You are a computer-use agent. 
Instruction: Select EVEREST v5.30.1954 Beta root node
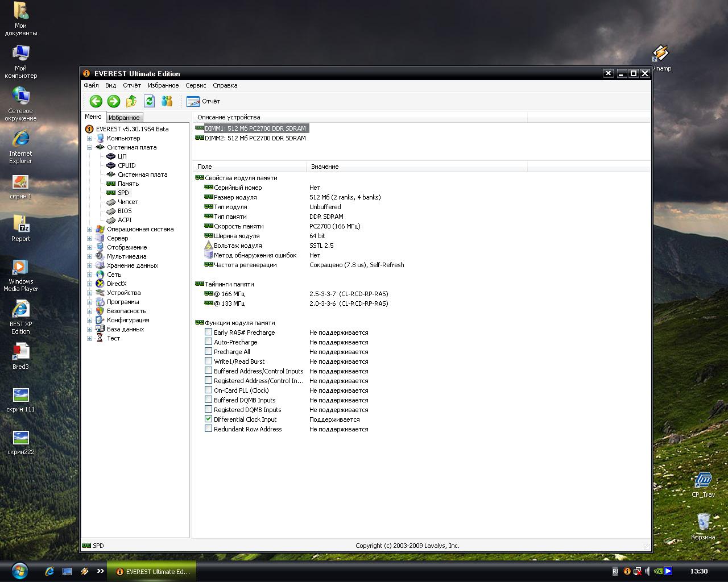[132, 129]
